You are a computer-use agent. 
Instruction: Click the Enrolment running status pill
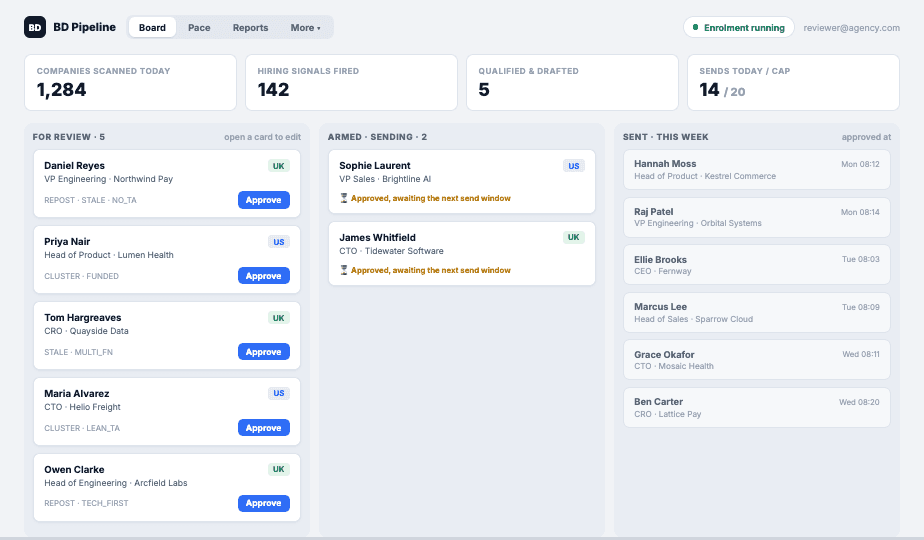(x=738, y=27)
